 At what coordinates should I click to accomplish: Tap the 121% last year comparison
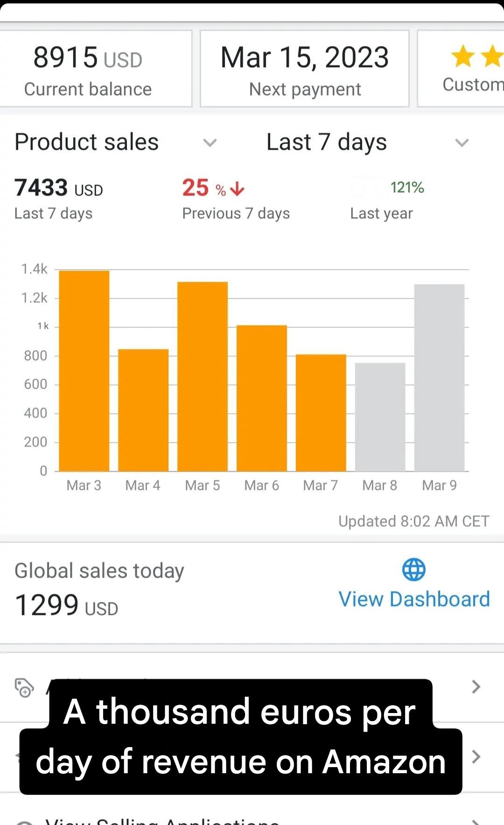[407, 188]
